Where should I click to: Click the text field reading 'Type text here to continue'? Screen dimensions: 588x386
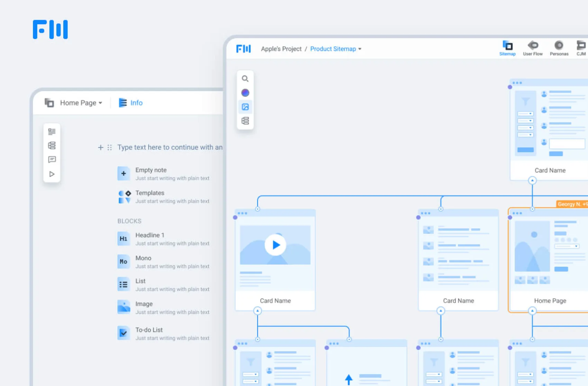click(x=169, y=147)
